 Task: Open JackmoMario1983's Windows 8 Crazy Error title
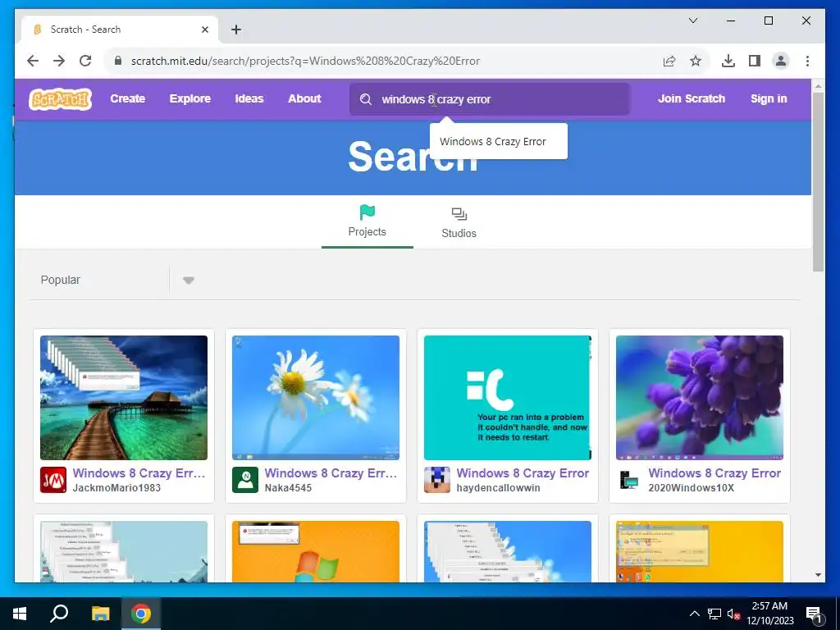pyautogui.click(x=139, y=473)
